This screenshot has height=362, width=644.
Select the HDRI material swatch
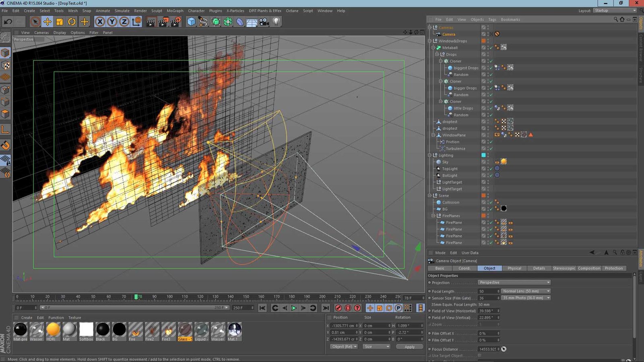(x=53, y=329)
